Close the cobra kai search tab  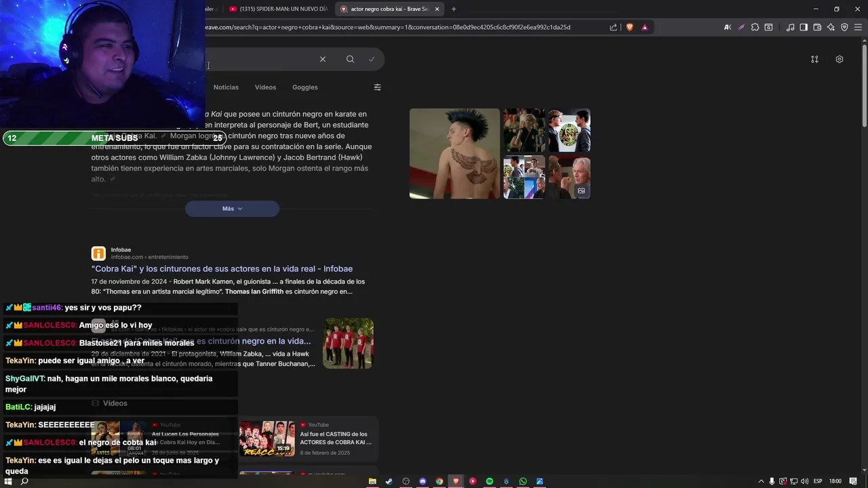pyautogui.click(x=437, y=9)
